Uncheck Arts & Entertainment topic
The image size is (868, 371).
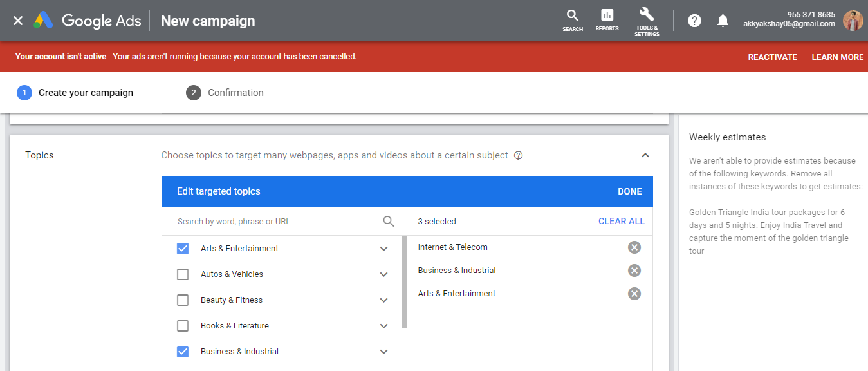click(x=182, y=248)
